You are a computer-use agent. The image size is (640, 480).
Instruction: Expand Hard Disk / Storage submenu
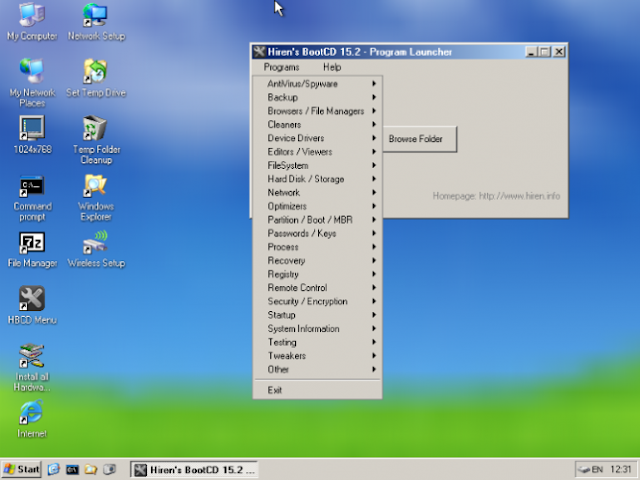tap(318, 179)
